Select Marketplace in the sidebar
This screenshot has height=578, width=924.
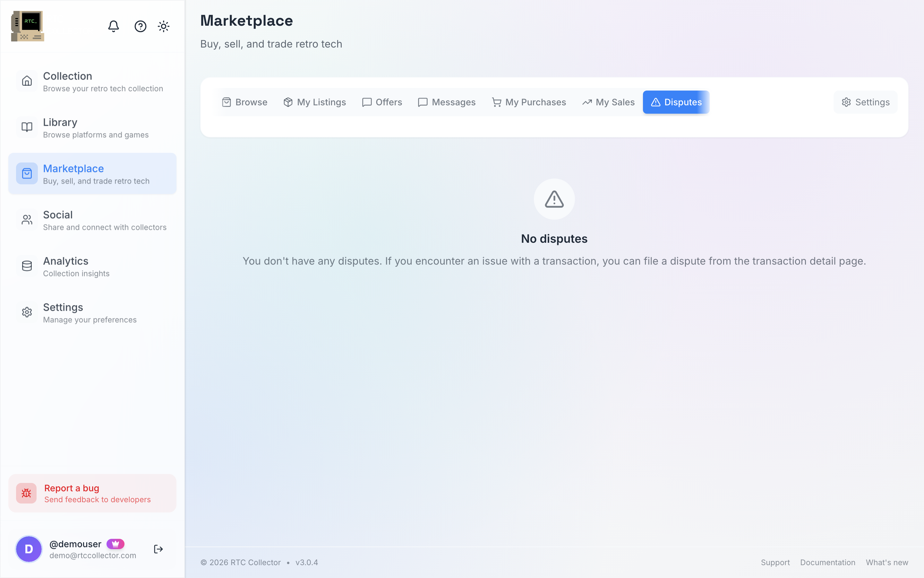92,173
